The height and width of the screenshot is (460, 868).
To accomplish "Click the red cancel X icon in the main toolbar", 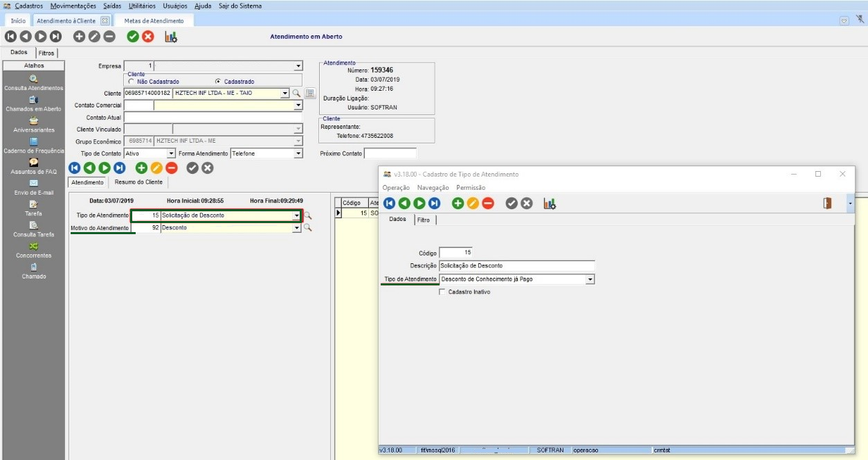I will [x=147, y=37].
